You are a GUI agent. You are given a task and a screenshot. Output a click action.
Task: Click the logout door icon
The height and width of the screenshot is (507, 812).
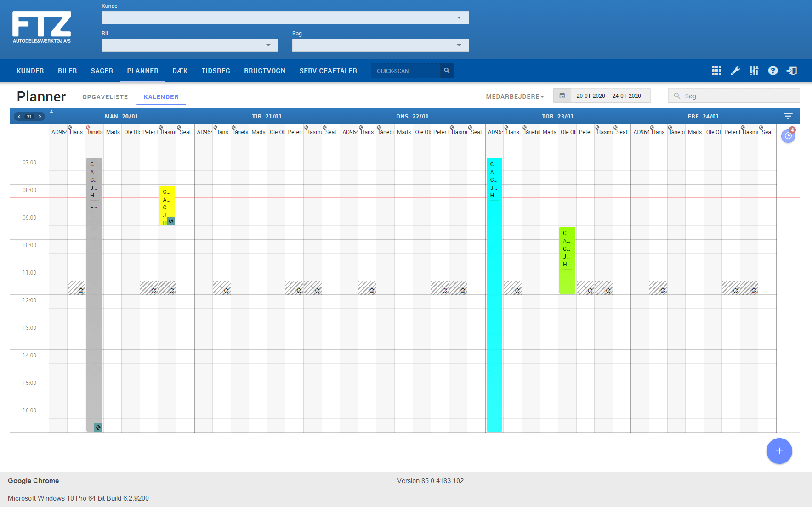point(792,71)
